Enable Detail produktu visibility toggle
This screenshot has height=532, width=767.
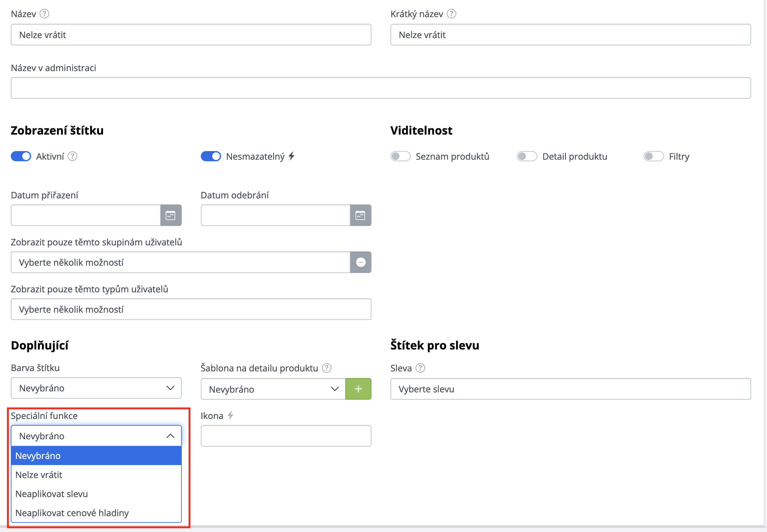(x=527, y=156)
